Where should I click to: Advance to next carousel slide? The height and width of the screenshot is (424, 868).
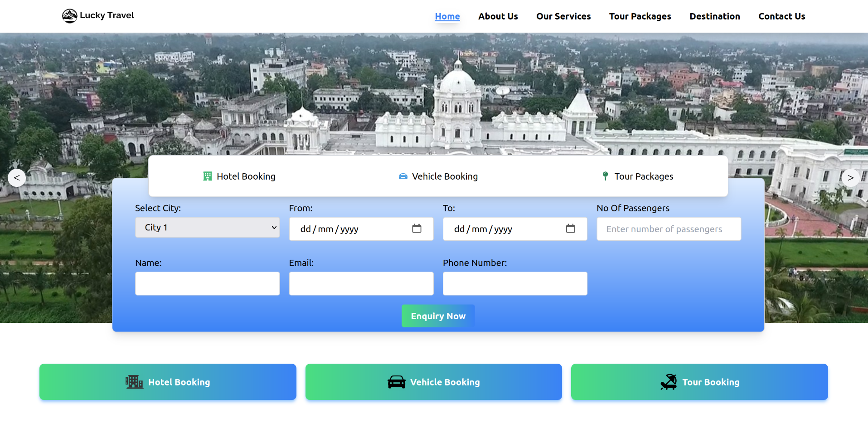pos(850,178)
